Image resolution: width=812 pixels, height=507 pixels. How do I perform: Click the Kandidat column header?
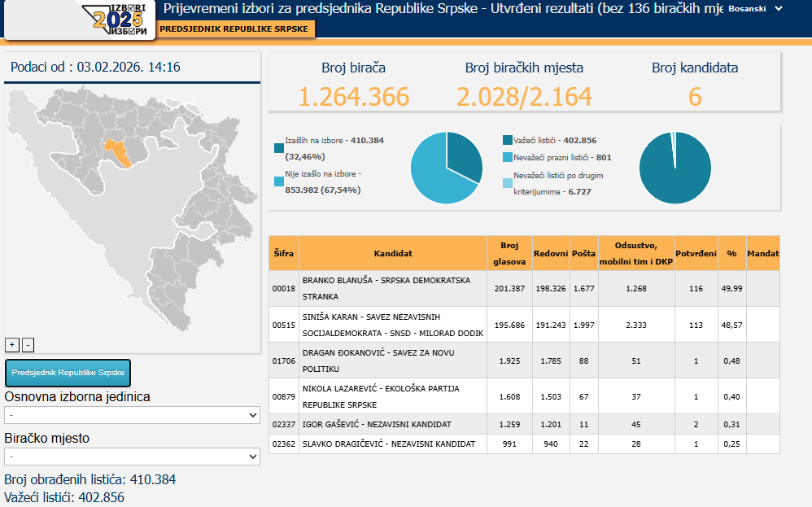click(393, 253)
